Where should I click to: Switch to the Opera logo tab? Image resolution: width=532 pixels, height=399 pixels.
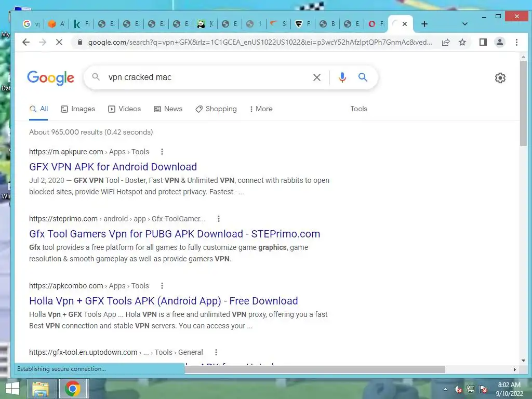coord(376,24)
